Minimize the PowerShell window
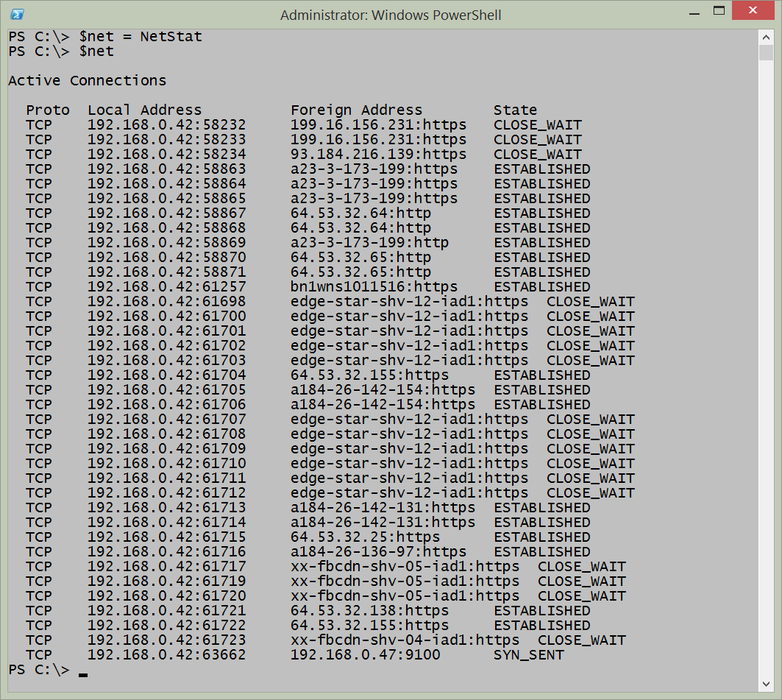The height and width of the screenshot is (700, 782). [x=694, y=13]
